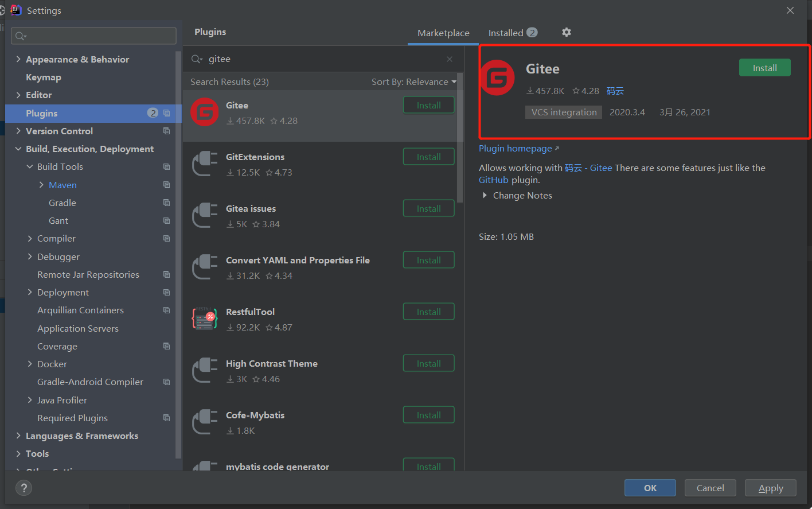
Task: Click the project-level icon next to Remote Jar Repositories
Action: [x=166, y=274]
